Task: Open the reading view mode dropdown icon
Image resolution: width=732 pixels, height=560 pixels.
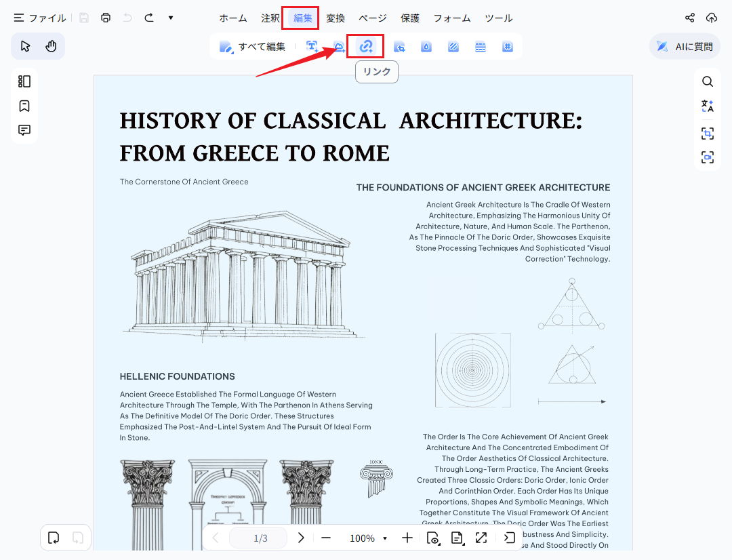Action: [433, 538]
